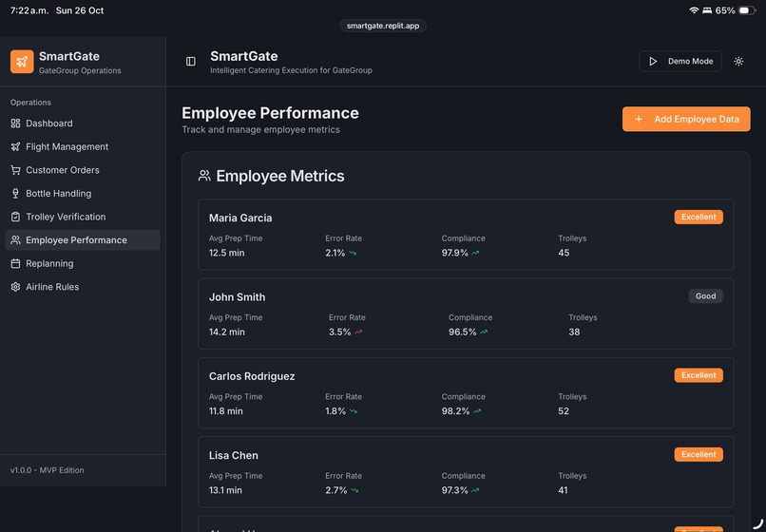
Task: Click the Airline Rules gear icon
Action: [15, 287]
